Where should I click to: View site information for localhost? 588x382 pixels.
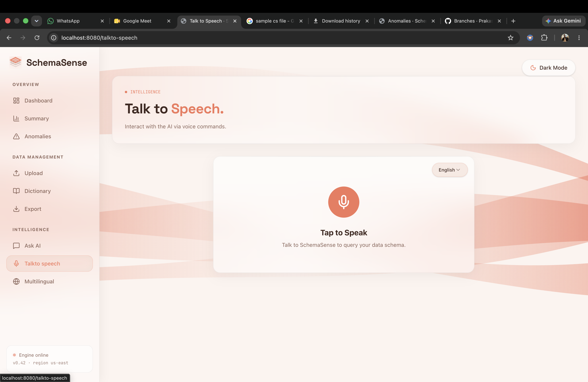(x=54, y=38)
